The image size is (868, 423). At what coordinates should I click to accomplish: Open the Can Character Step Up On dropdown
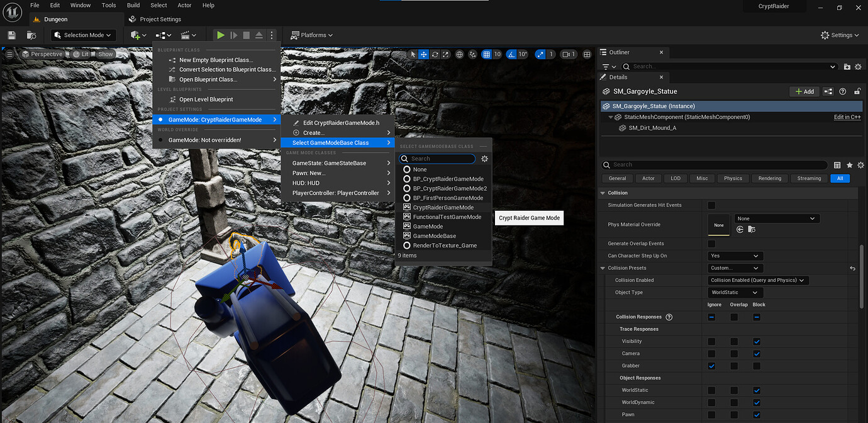[735, 256]
